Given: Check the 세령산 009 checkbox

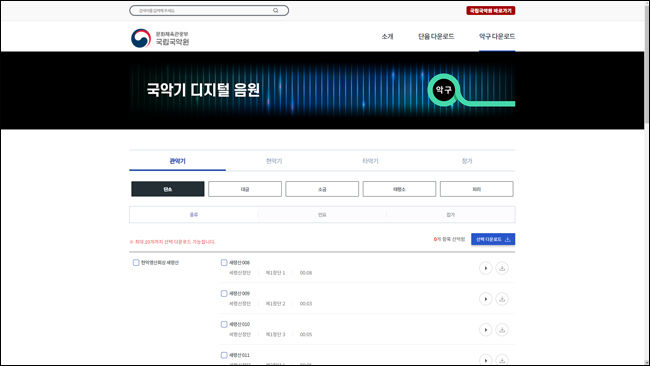Looking at the screenshot, I should point(224,293).
